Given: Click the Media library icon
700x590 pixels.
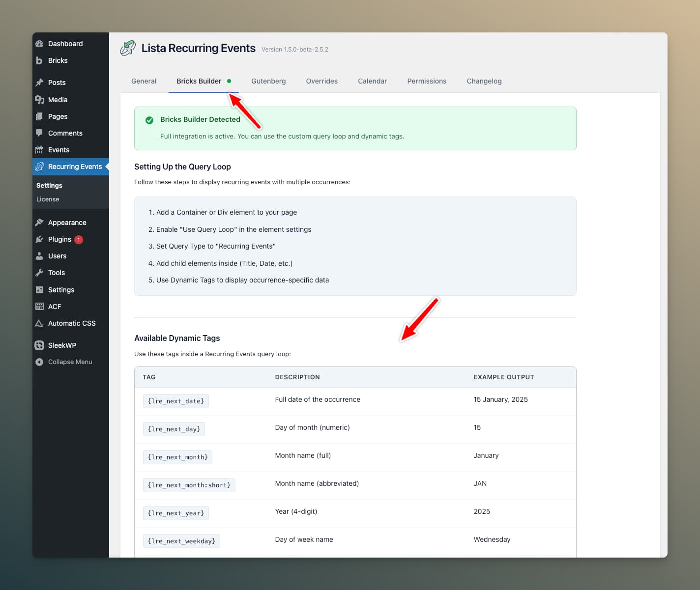Looking at the screenshot, I should pos(39,100).
